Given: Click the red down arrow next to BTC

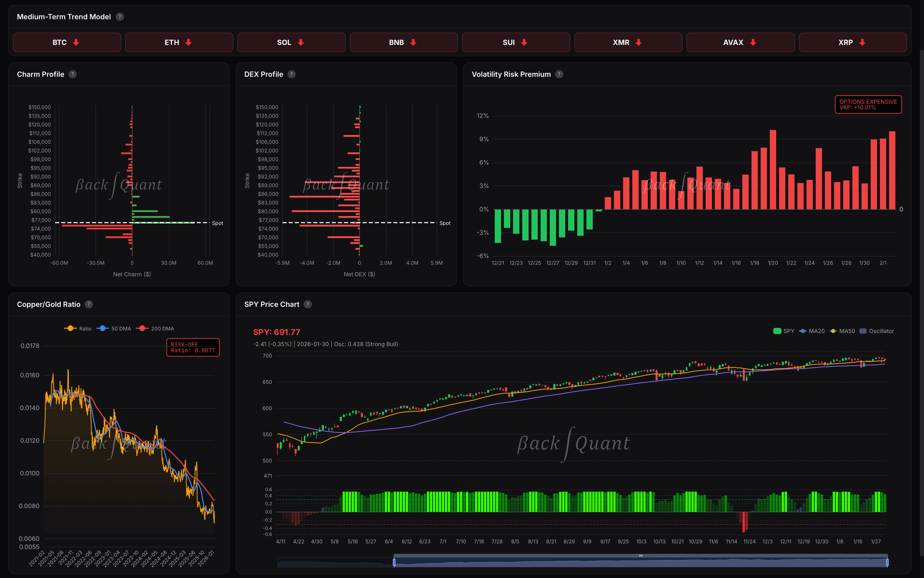Looking at the screenshot, I should pos(76,42).
